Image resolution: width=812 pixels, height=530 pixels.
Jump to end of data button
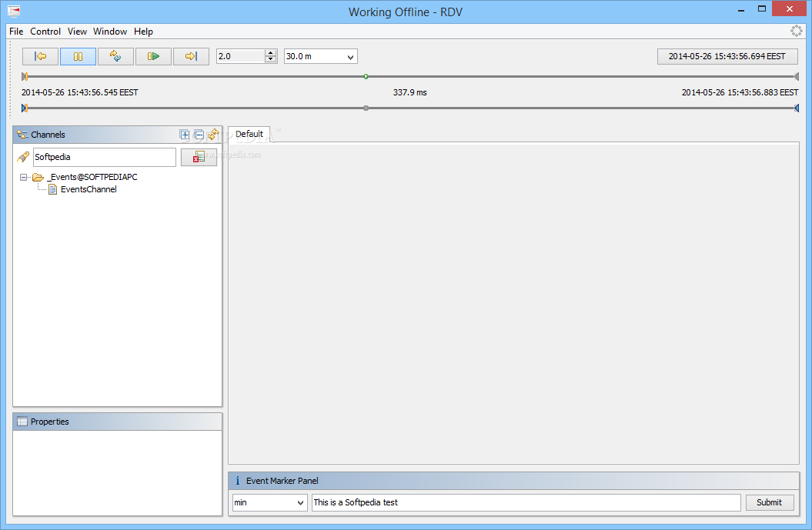[191, 56]
